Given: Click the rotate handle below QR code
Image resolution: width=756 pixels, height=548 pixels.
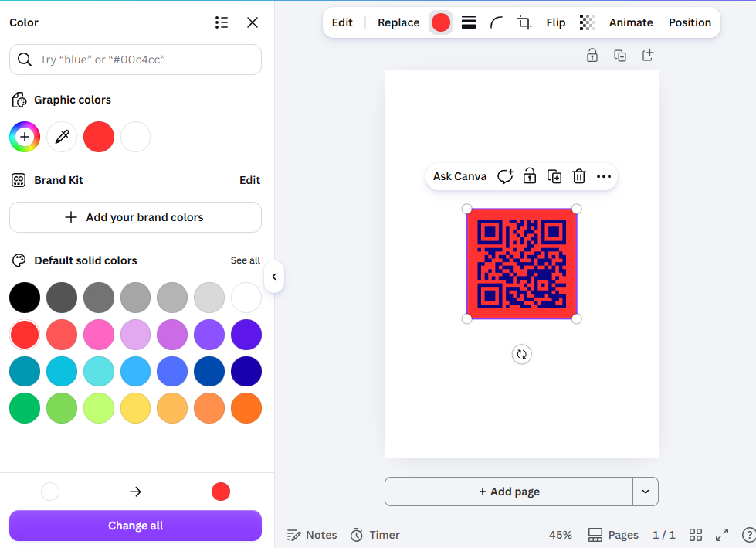Looking at the screenshot, I should tap(522, 355).
